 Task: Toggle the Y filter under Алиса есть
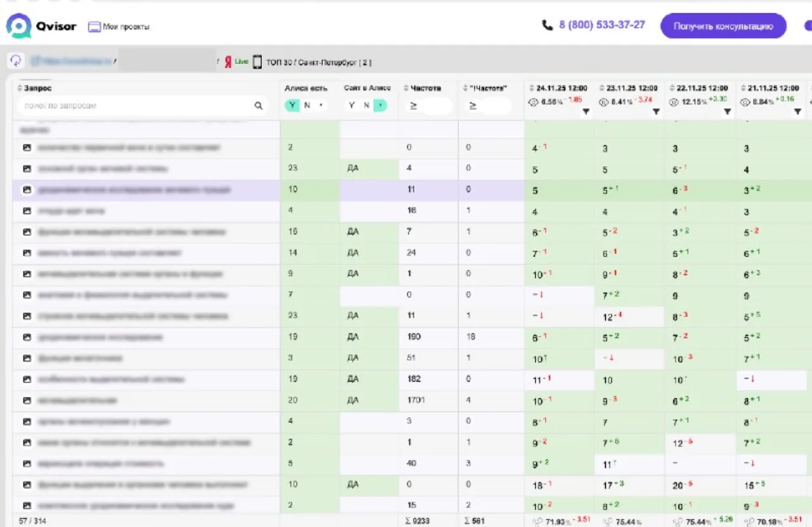pos(292,105)
